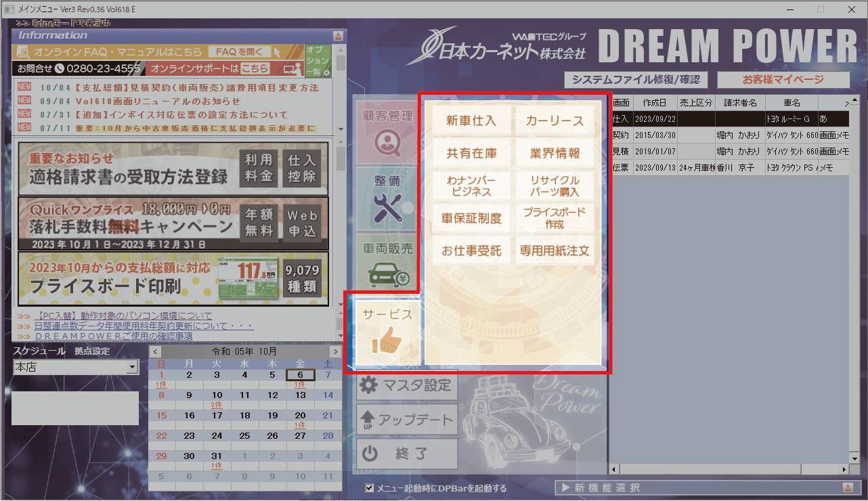This screenshot has height=501, width=868.
Task: Select the 伝票 2023/09/13 table row
Action: click(730, 167)
